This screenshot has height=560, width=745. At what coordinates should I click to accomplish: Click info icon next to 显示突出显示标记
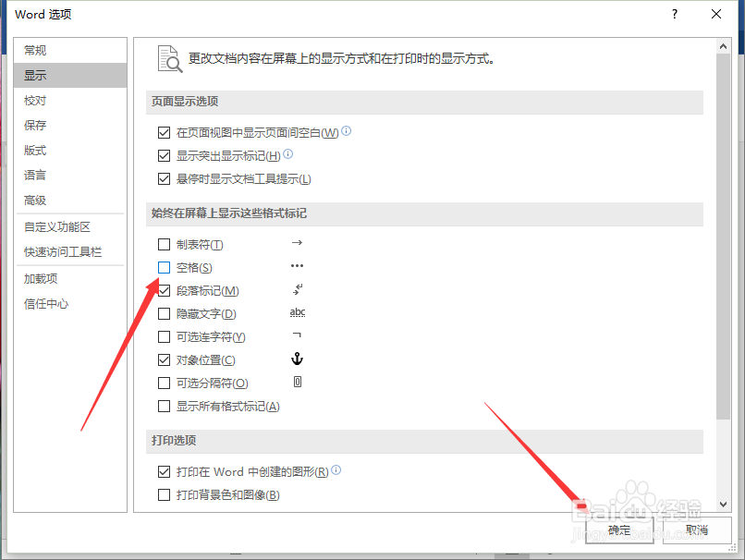click(x=288, y=154)
